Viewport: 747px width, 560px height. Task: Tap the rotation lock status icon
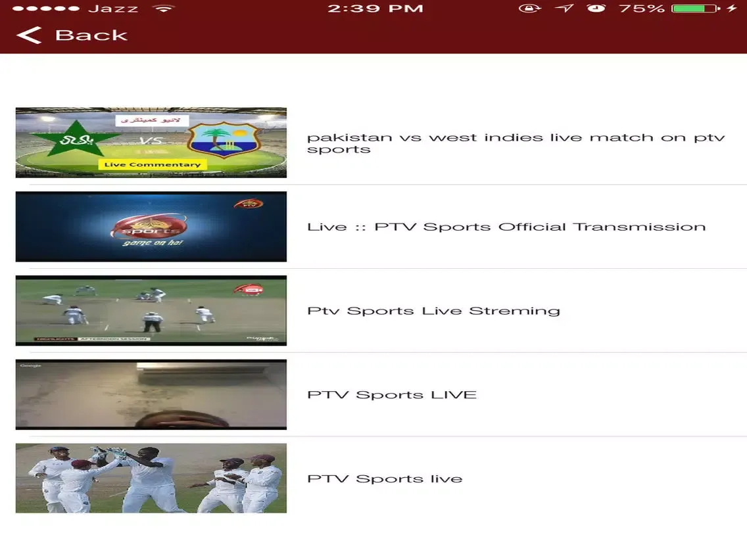(530, 8)
